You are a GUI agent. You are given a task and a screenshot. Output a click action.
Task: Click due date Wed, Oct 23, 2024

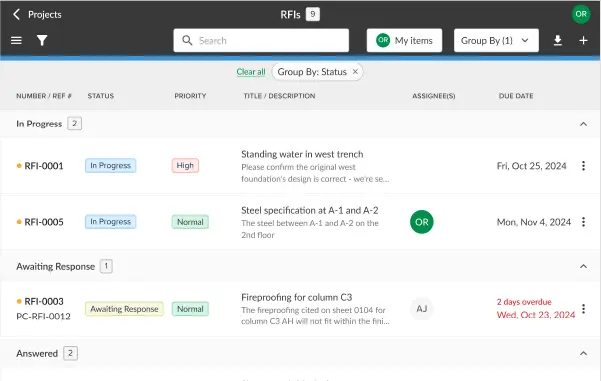(x=536, y=315)
